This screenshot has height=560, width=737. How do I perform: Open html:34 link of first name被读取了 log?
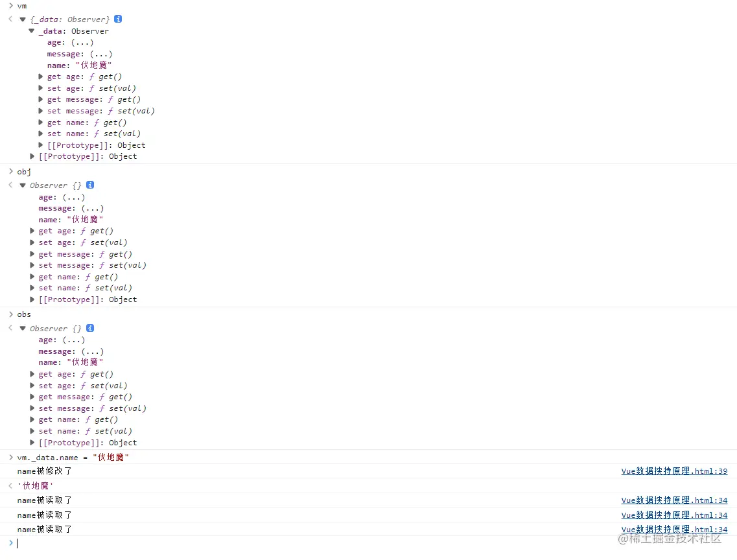pos(674,500)
